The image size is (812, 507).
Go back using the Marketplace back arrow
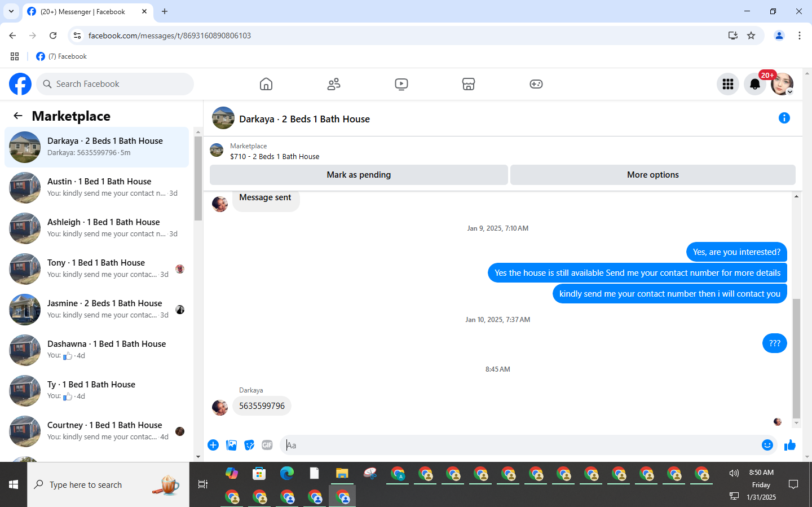point(18,116)
